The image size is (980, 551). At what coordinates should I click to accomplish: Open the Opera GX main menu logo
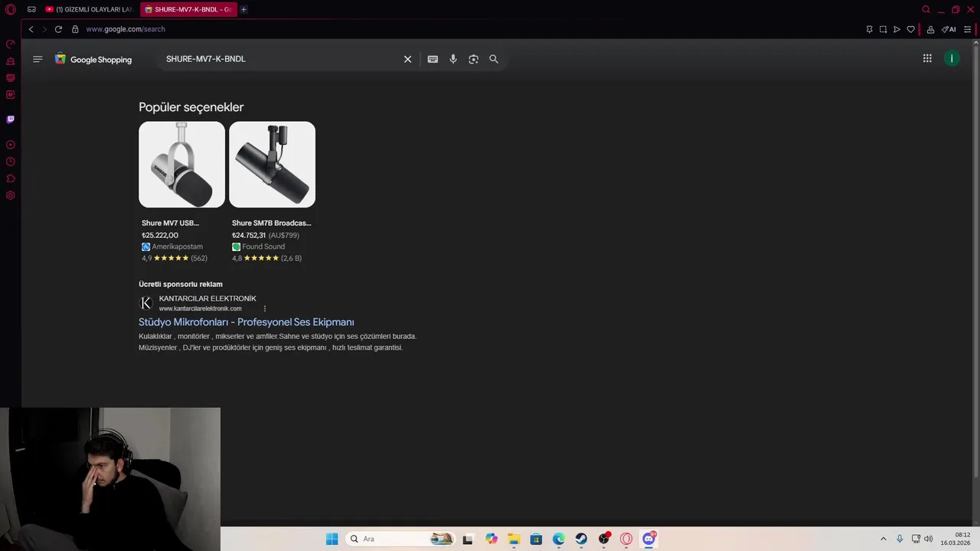[x=11, y=9]
